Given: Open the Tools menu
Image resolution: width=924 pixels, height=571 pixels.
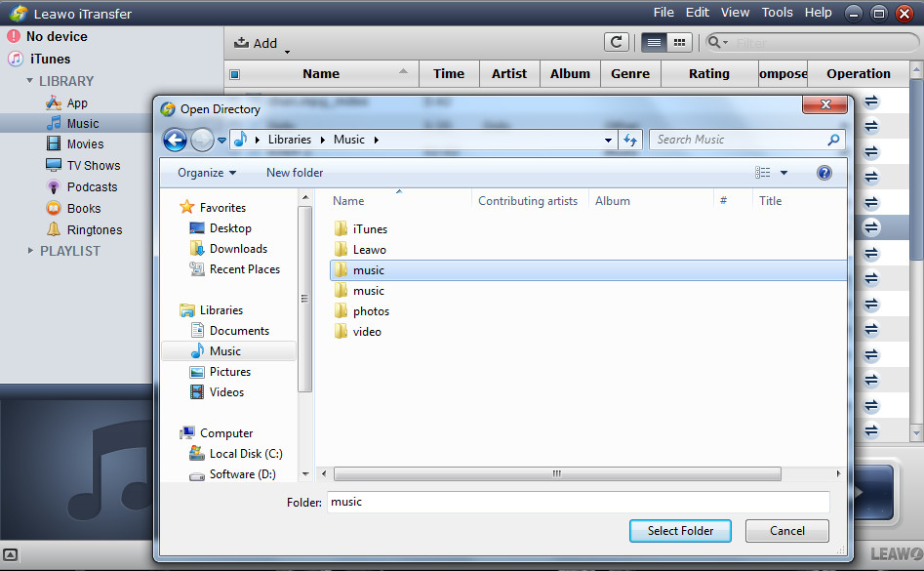Looking at the screenshot, I should pyautogui.click(x=777, y=13).
